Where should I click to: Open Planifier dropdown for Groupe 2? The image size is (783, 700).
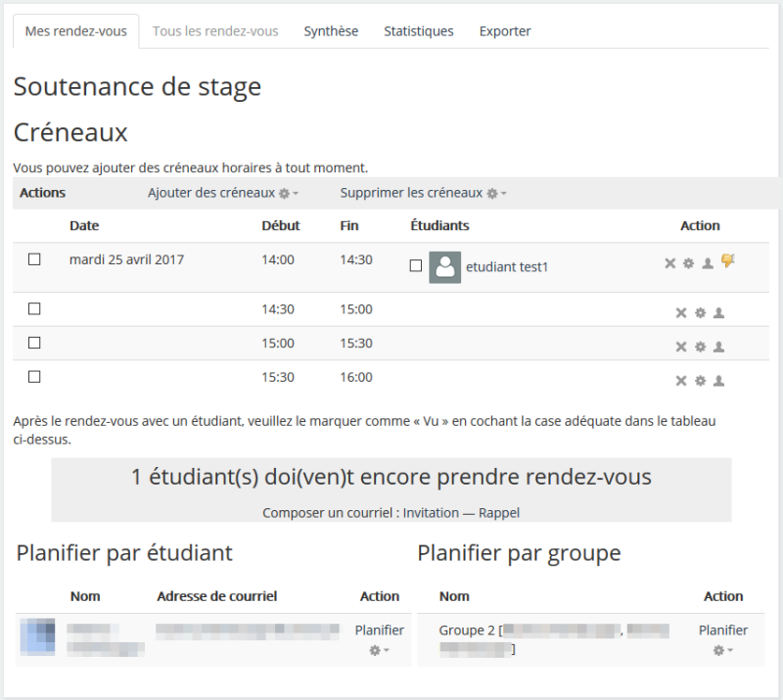[723, 650]
